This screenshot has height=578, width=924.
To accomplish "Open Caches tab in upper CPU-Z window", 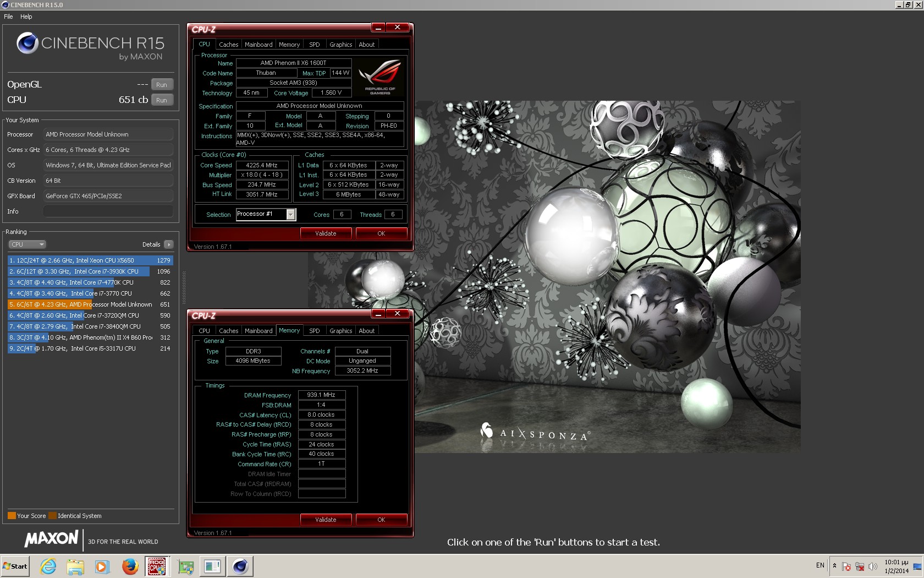I will (x=229, y=45).
